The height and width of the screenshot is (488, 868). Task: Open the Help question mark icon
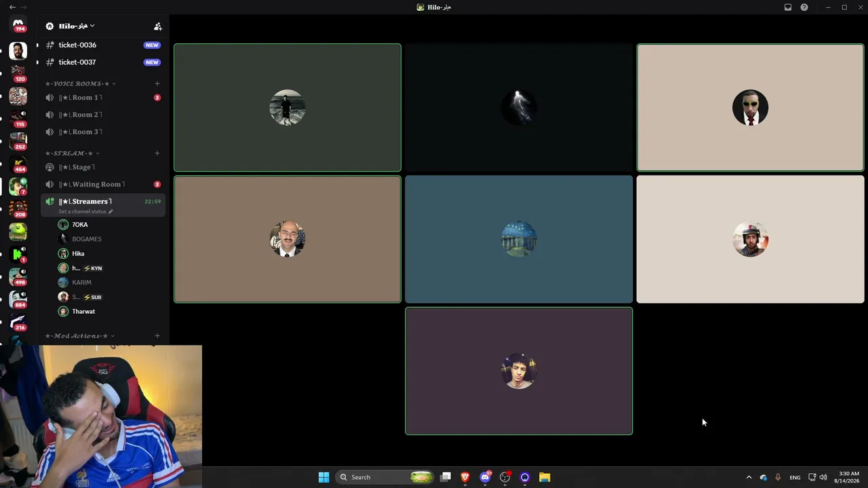[x=804, y=7]
